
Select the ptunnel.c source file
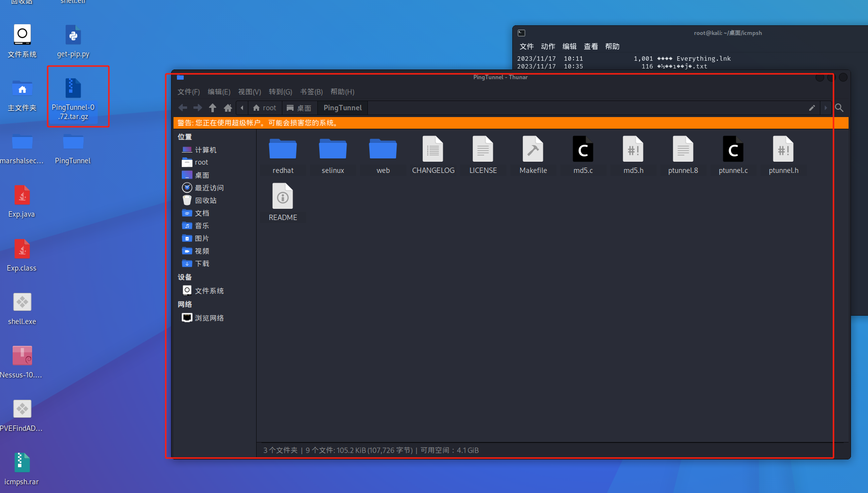click(733, 155)
